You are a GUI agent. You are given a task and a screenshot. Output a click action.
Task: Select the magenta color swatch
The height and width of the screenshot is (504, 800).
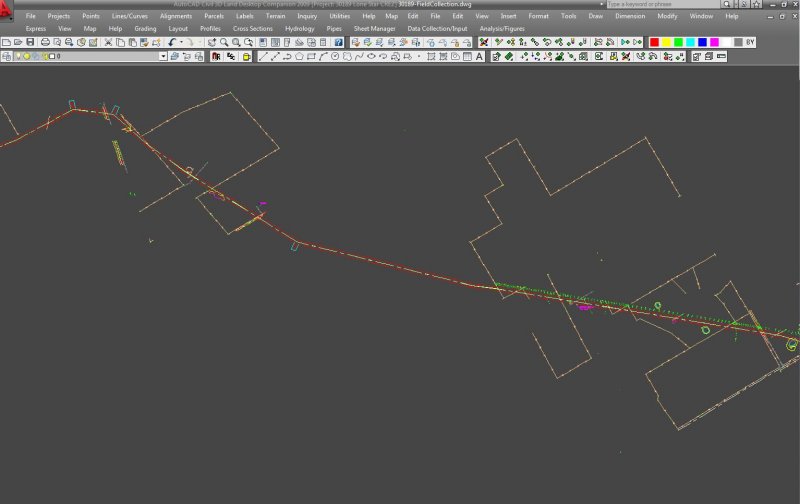(714, 42)
